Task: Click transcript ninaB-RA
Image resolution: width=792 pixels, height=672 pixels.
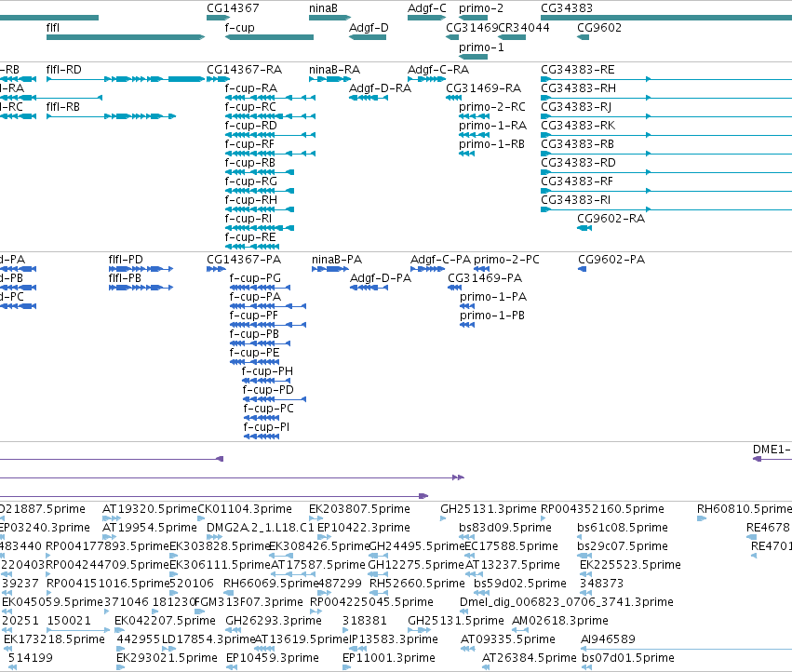Action: [334, 69]
